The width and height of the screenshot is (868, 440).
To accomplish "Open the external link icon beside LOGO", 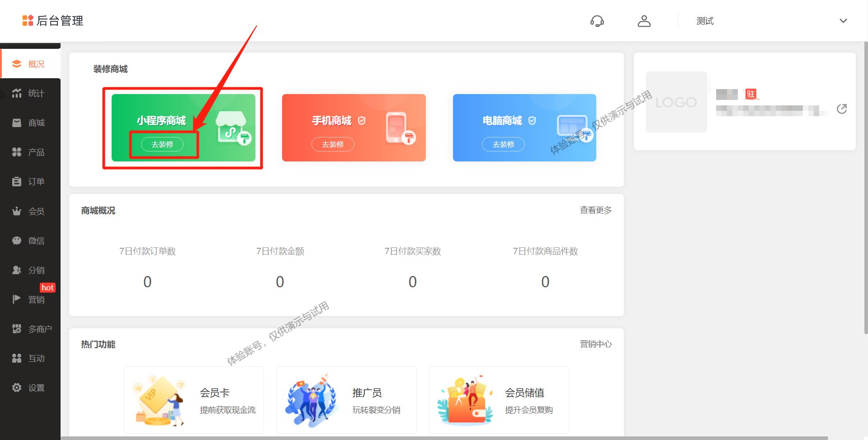I will pyautogui.click(x=841, y=109).
